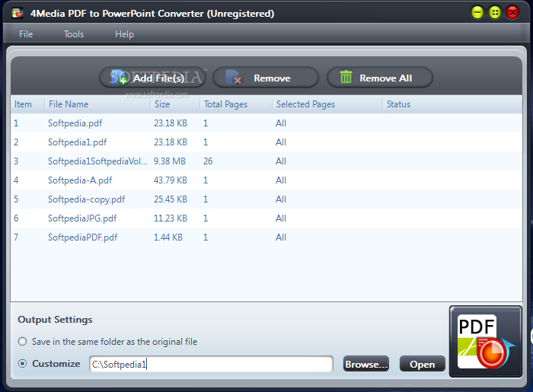533x392 pixels.
Task: Click the output path input field
Action: [211, 364]
